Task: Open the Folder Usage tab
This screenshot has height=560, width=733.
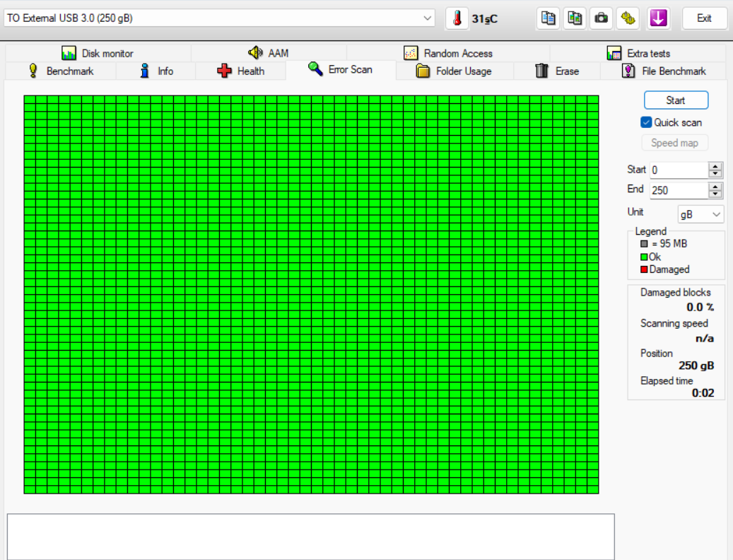Action: (454, 71)
